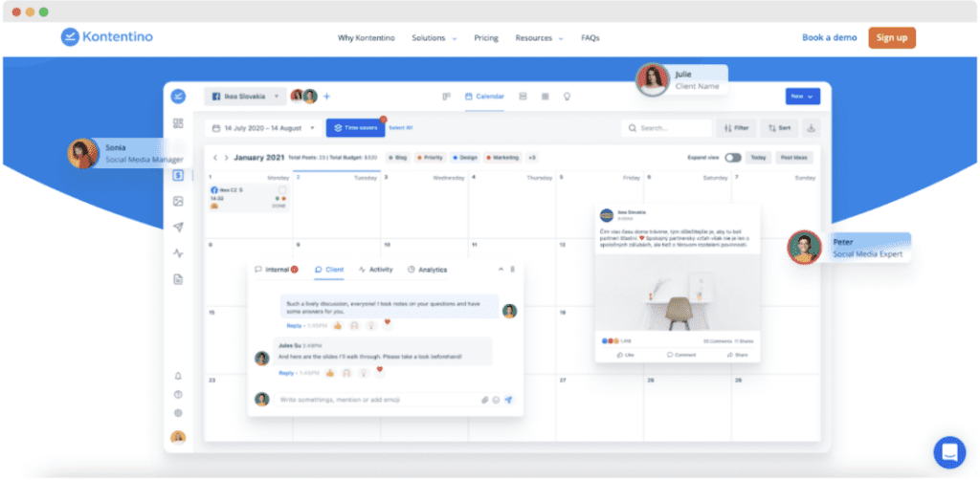This screenshot has height=480, width=980.
Task: Open the live chat bubble widget
Action: 949,452
